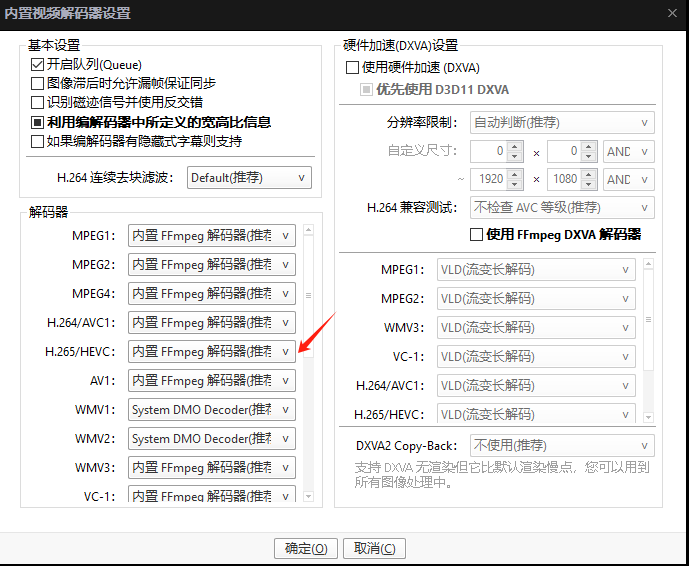The height and width of the screenshot is (566, 689).
Task: Click the maximum width field showing 1920
Action: point(488,179)
